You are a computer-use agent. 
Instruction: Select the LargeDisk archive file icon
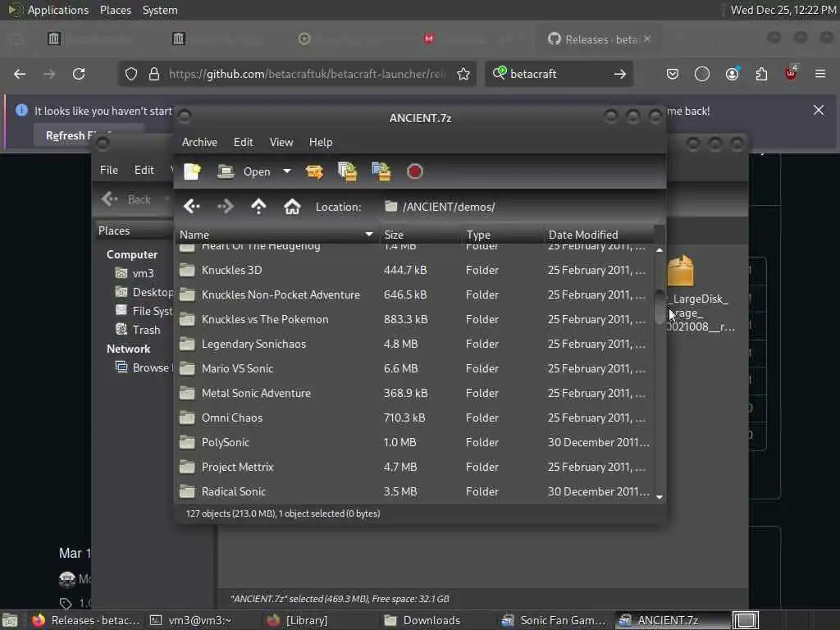[x=681, y=271]
